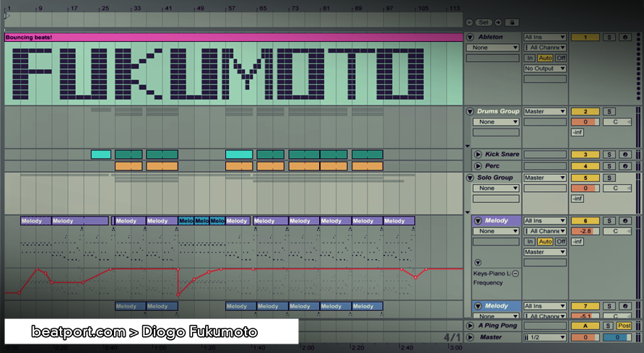This screenshot has width=644, height=353.
Task: Remove Keys-Piano automation lane minus icon
Action: 515,274
